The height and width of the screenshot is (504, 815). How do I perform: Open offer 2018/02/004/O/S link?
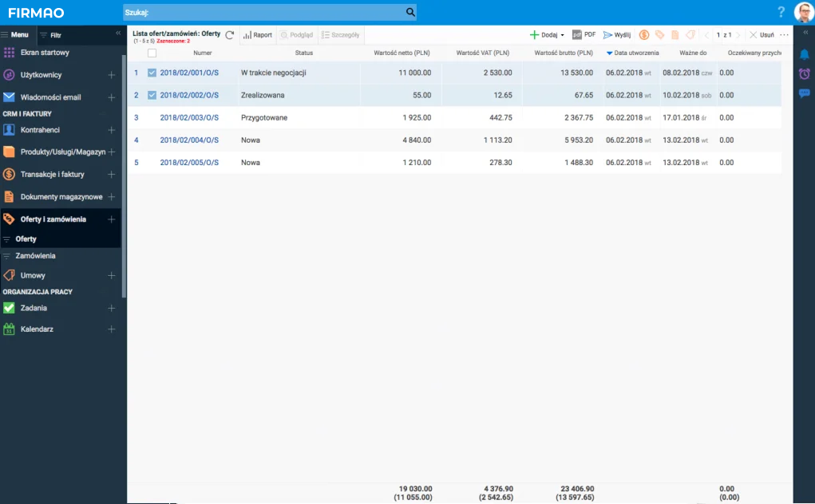tap(189, 140)
